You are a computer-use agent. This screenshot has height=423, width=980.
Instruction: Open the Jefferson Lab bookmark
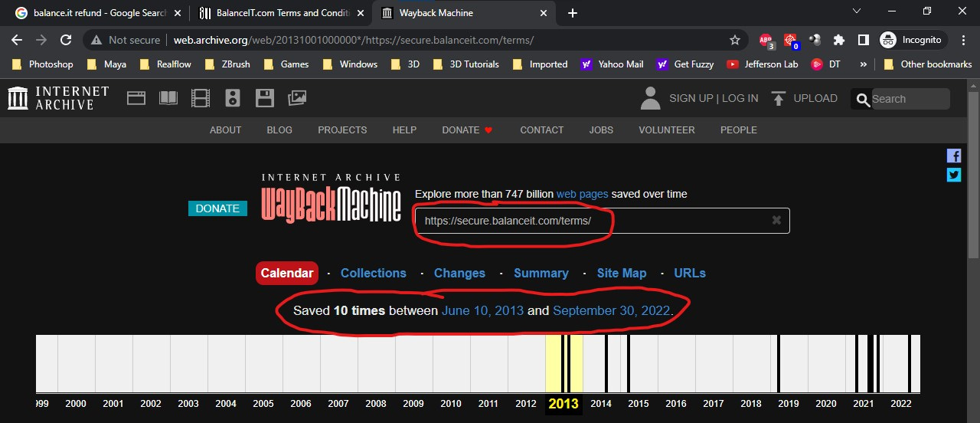763,64
